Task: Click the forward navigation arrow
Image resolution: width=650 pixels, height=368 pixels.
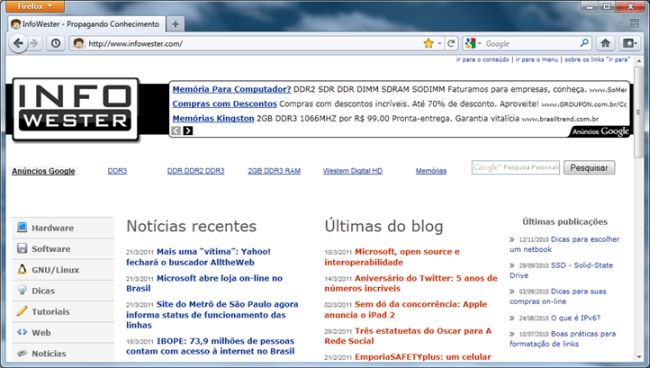Action: click(35, 43)
